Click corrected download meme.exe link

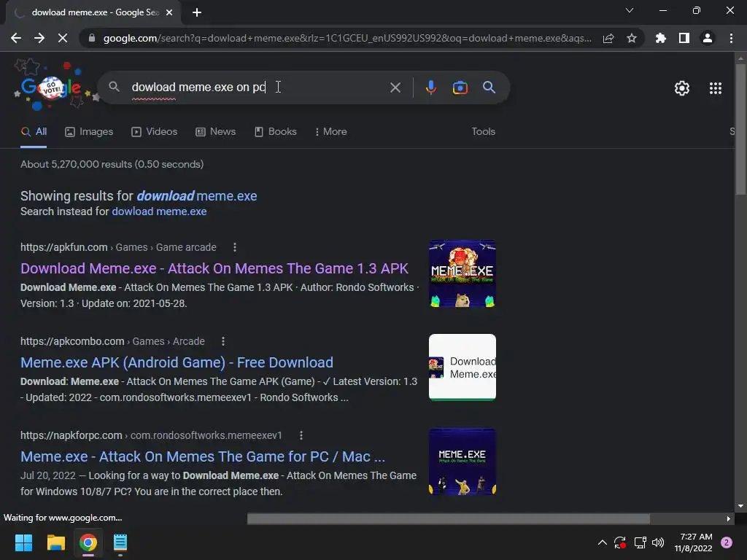pyautogui.click(x=197, y=196)
